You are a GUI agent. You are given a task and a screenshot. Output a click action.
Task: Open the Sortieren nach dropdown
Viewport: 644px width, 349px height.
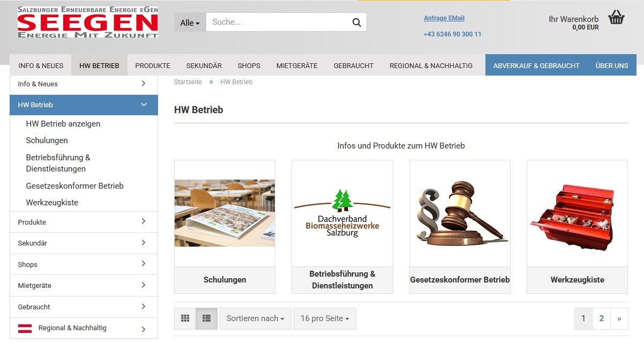coord(256,318)
